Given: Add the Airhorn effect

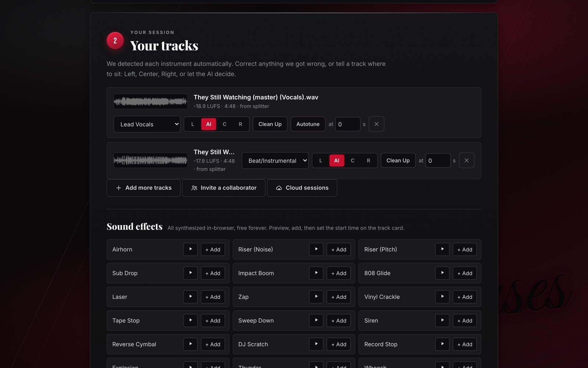Looking at the screenshot, I should tap(213, 250).
